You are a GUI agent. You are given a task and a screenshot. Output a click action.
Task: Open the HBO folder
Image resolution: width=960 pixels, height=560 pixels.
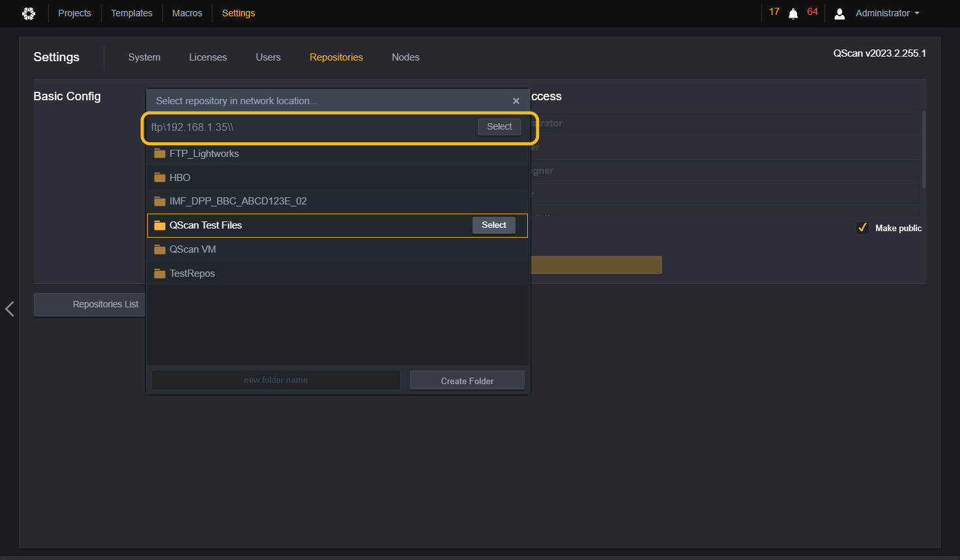coord(338,178)
